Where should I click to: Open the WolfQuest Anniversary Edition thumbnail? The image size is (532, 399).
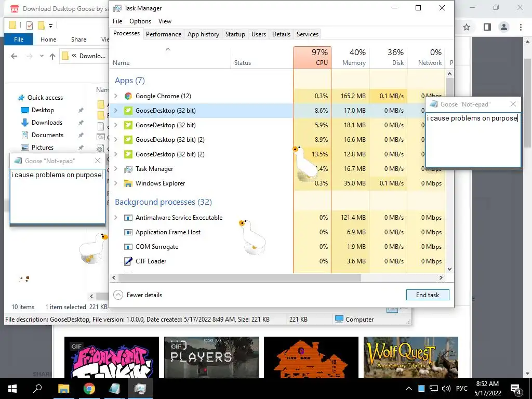411,357
